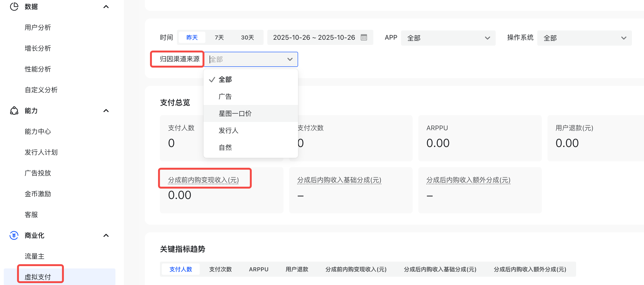The width and height of the screenshot is (644, 285).
Task: Select 星图一口价 in the channel list
Action: click(235, 113)
